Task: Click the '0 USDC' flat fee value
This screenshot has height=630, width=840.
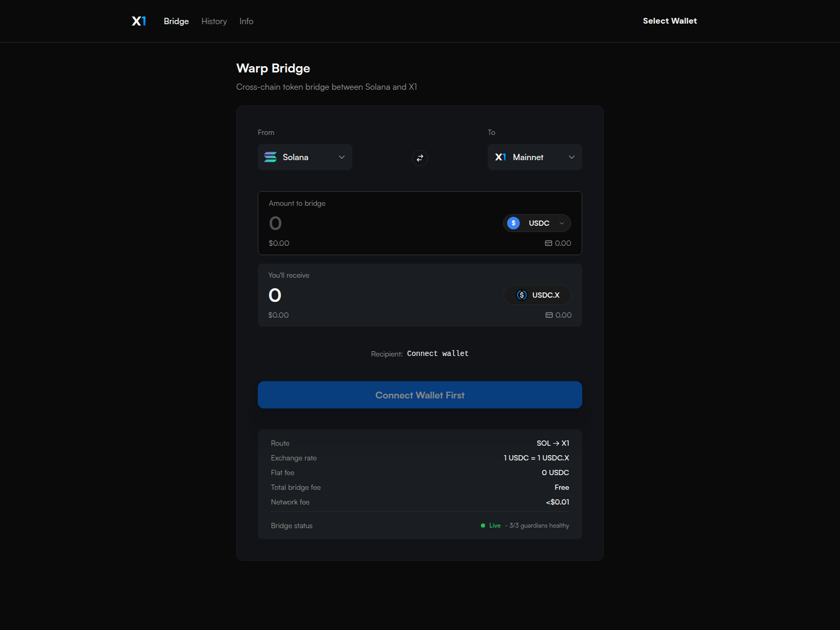Action: [555, 472]
